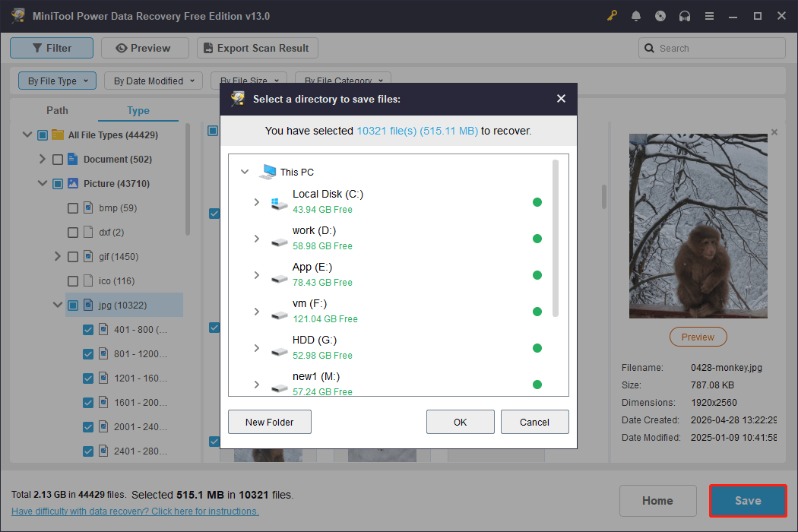The image size is (798, 532).
Task: Open the notifications bell icon
Action: [636, 16]
